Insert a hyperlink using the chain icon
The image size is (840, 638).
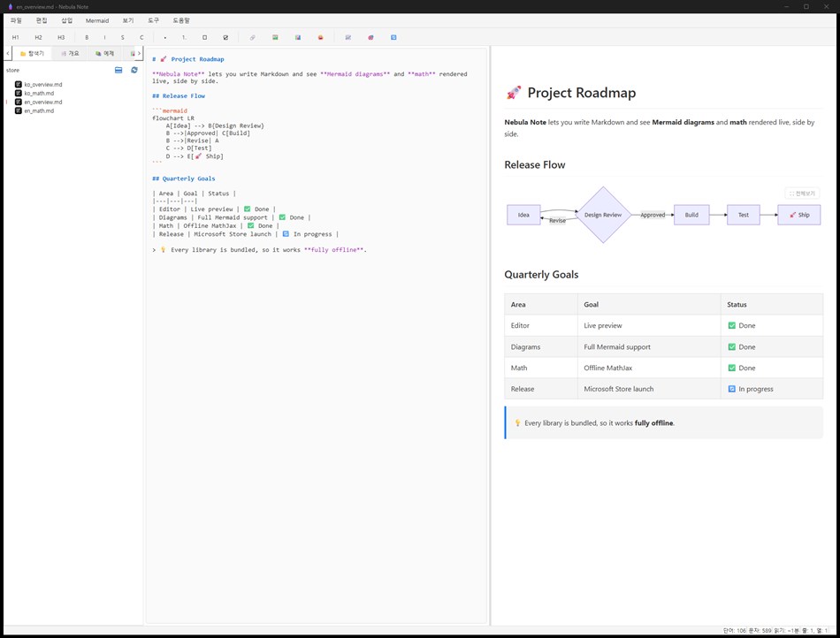pyautogui.click(x=252, y=37)
